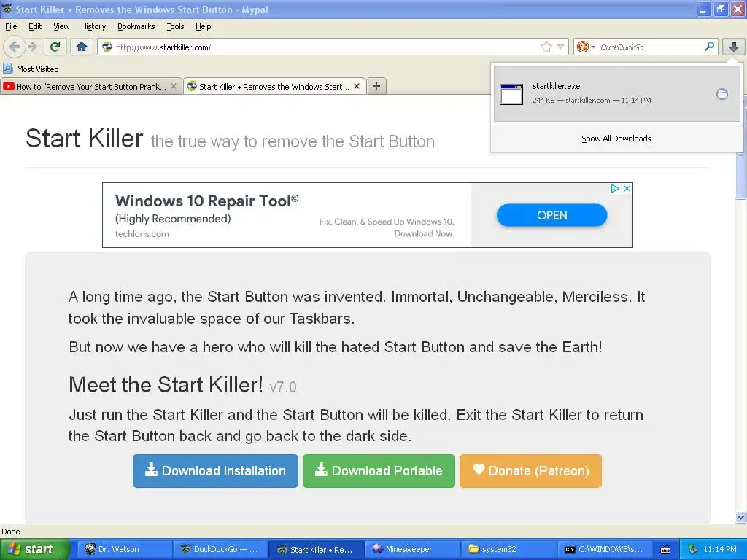Open the Bookmarks menu

click(x=136, y=26)
